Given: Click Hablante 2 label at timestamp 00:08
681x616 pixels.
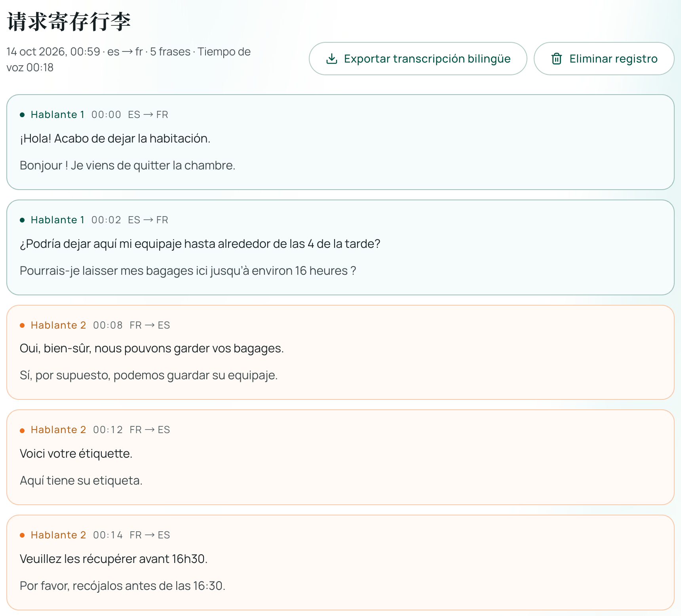Looking at the screenshot, I should tap(58, 325).
